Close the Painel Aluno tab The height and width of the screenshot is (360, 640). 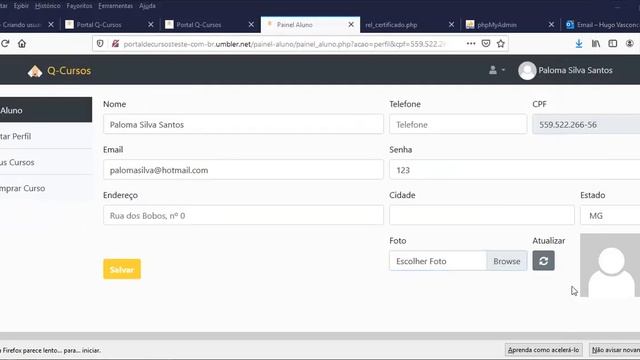[x=351, y=24]
